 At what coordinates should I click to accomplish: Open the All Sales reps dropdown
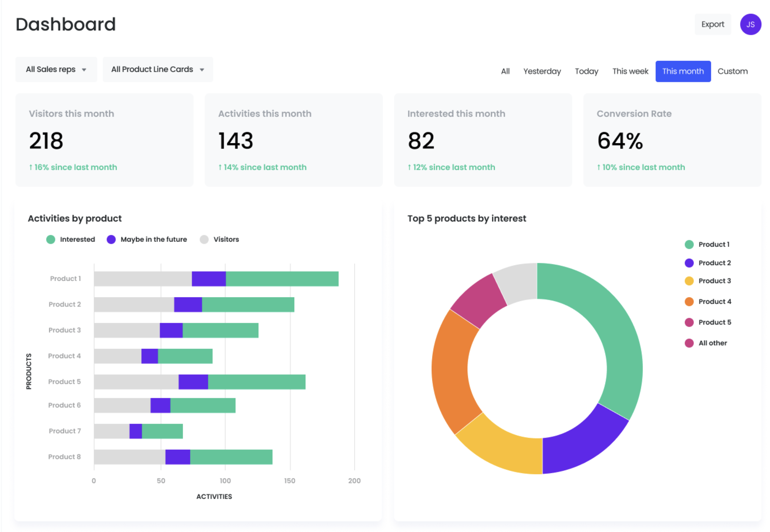56,69
